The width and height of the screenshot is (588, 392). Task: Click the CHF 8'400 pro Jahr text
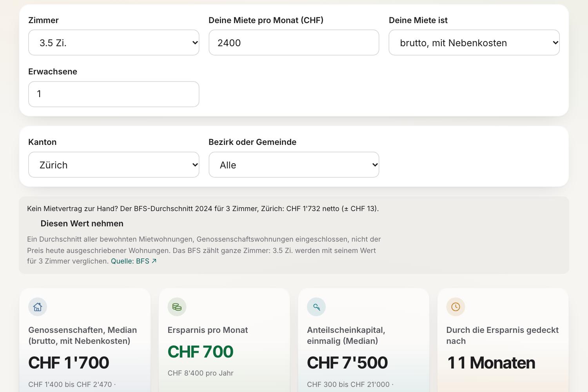(200, 373)
